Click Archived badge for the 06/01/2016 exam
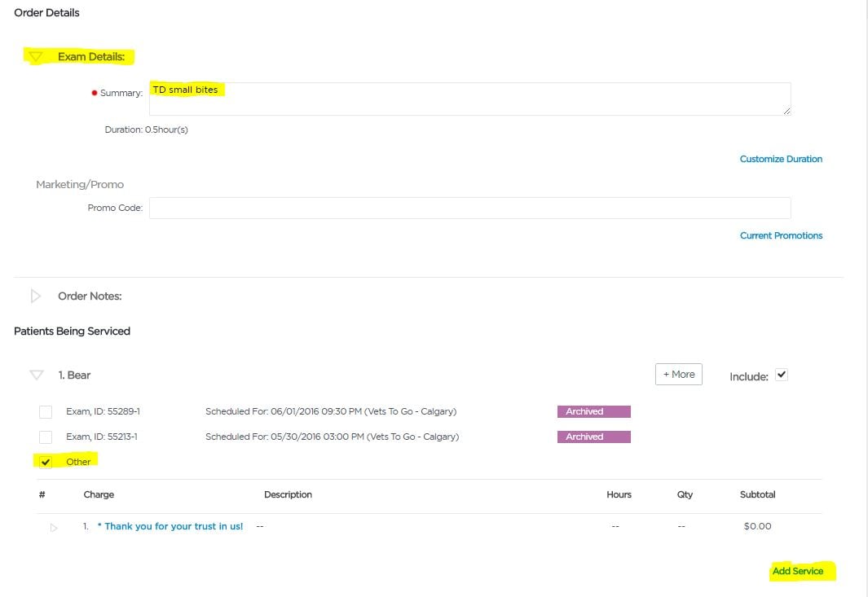 pos(593,411)
